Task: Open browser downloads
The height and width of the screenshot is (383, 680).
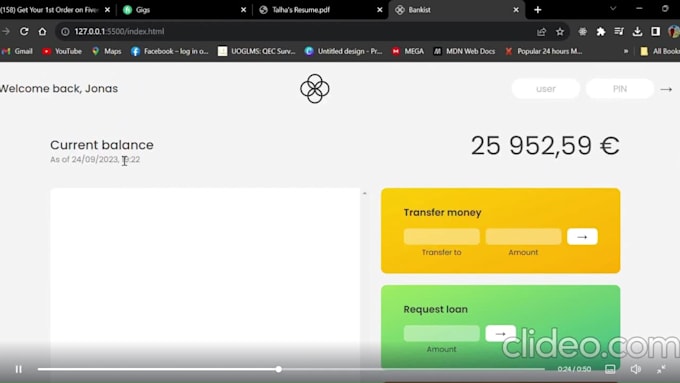Action: [x=637, y=31]
